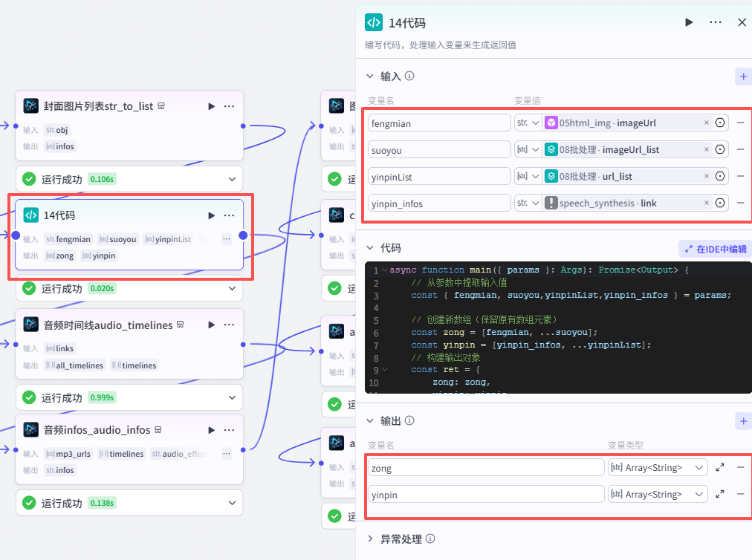Collapse the 输入 section
This screenshot has height=560, width=752.
(370, 76)
